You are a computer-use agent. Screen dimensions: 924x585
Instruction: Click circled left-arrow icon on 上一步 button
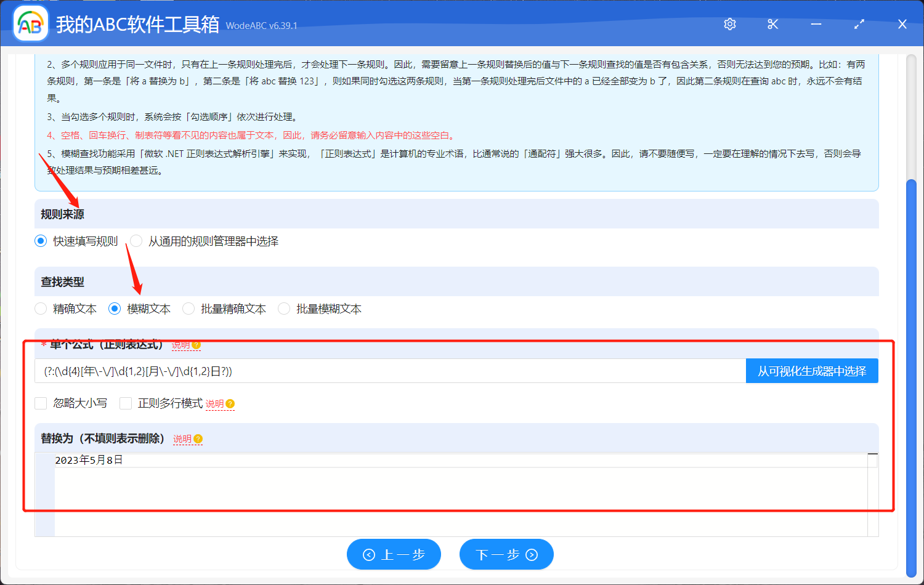coord(368,554)
